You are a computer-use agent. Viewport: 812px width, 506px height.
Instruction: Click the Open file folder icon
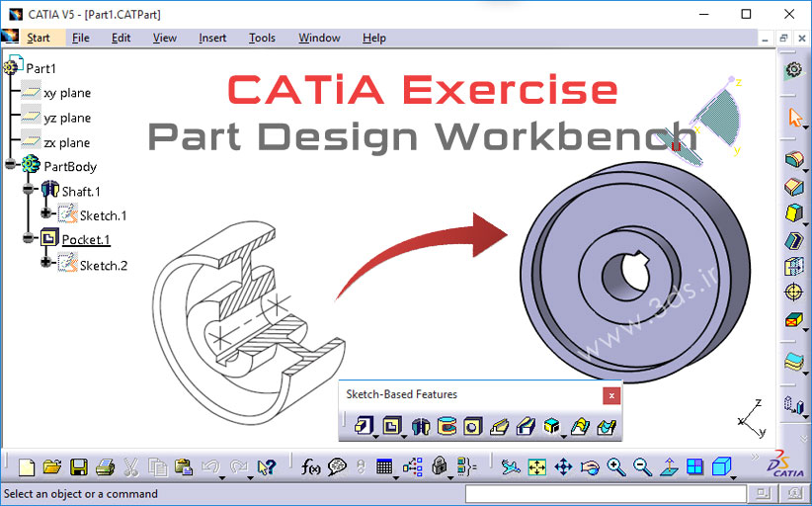coord(51,467)
